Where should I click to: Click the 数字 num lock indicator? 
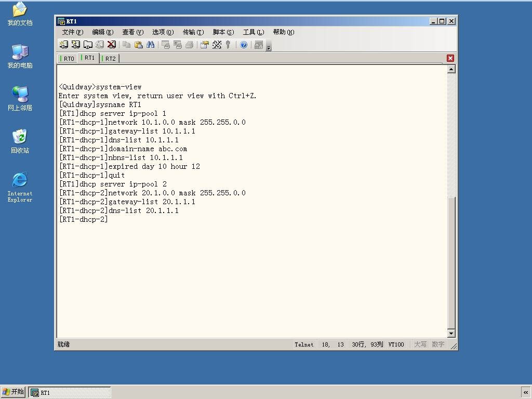438,344
